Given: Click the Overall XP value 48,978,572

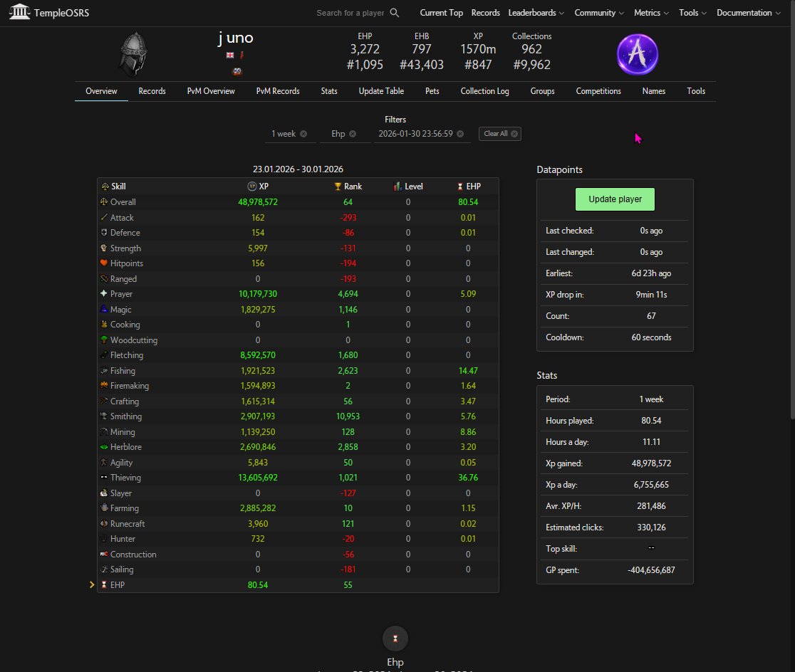Looking at the screenshot, I should pyautogui.click(x=258, y=201).
